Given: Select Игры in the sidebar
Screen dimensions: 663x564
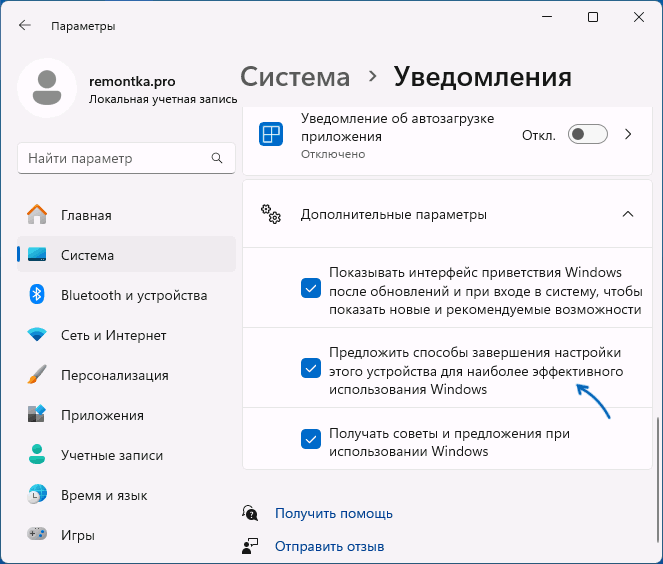Looking at the screenshot, I should click(x=78, y=535).
